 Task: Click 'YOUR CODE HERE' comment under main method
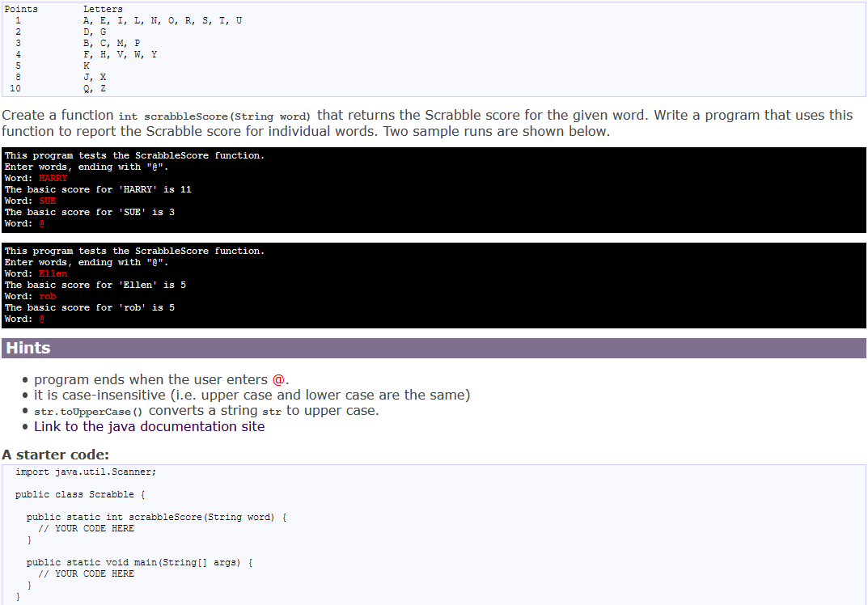tap(86, 574)
